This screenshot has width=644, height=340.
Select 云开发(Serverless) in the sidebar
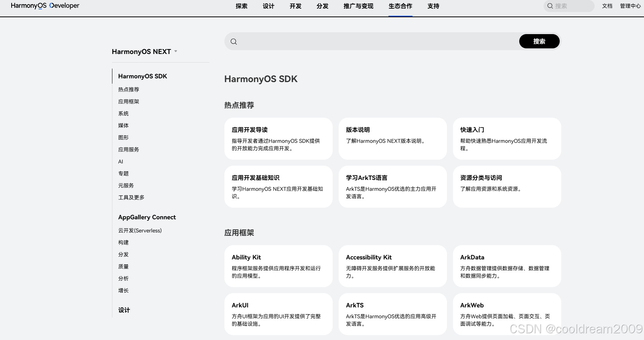[140, 231]
